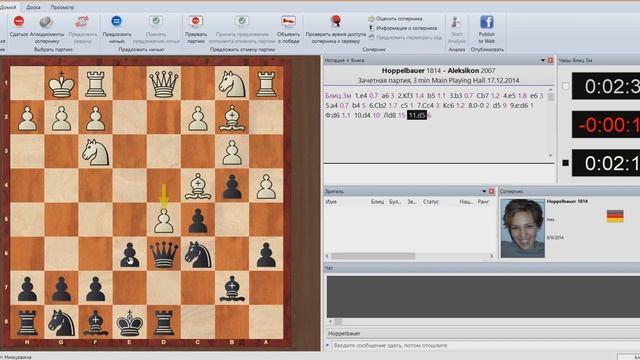
Task: Sort spectators by the Ранг column
Action: (483, 202)
